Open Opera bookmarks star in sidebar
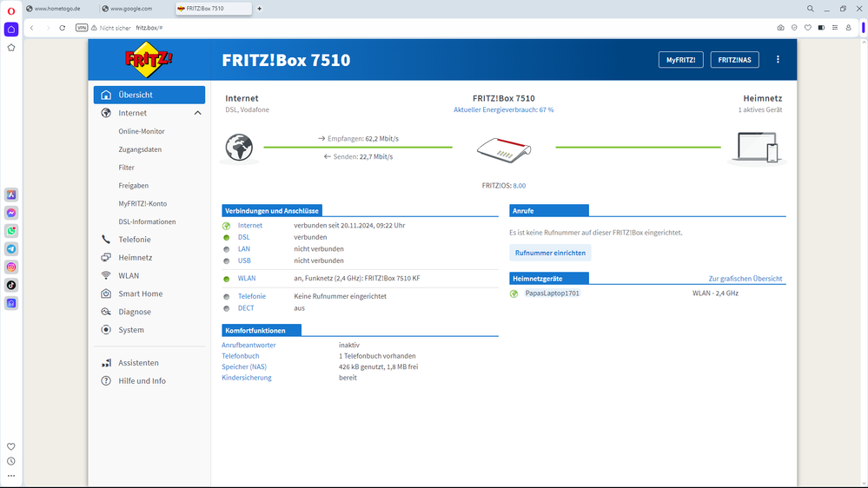The image size is (868, 488). coord(11,48)
